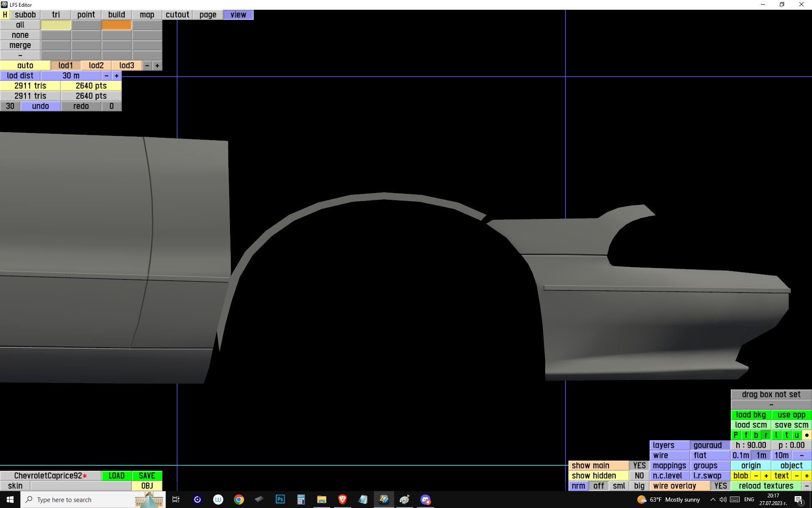Select the 10m grid size option
812x508 pixels.
click(781, 456)
